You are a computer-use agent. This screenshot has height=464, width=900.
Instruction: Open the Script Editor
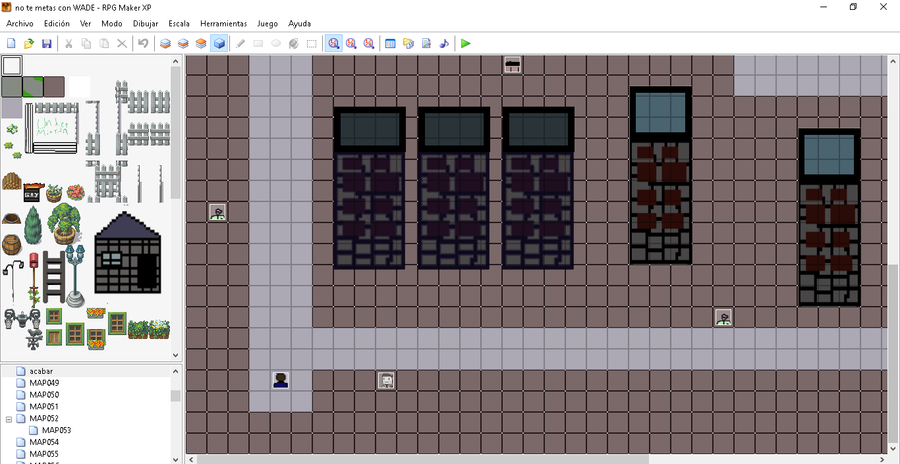pyautogui.click(x=426, y=43)
